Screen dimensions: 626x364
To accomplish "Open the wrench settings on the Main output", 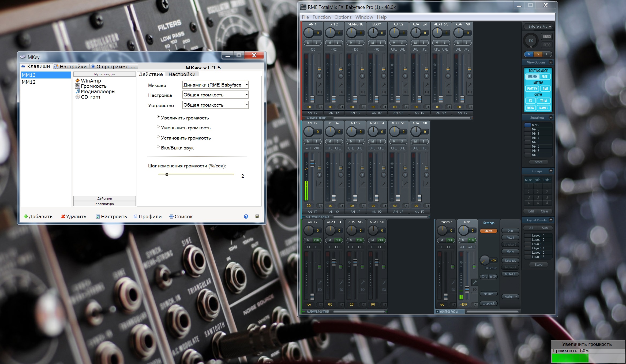I will (474, 282).
